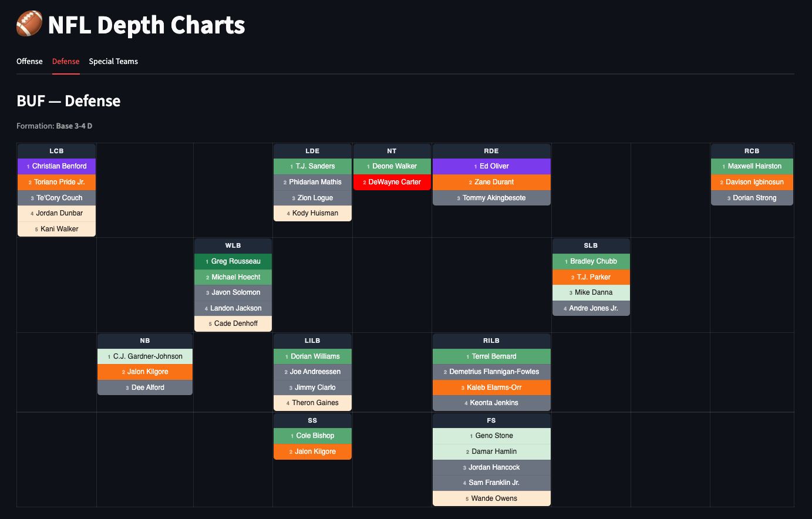The height and width of the screenshot is (519, 812).
Task: Click Wande Owens player cell
Action: click(x=491, y=498)
